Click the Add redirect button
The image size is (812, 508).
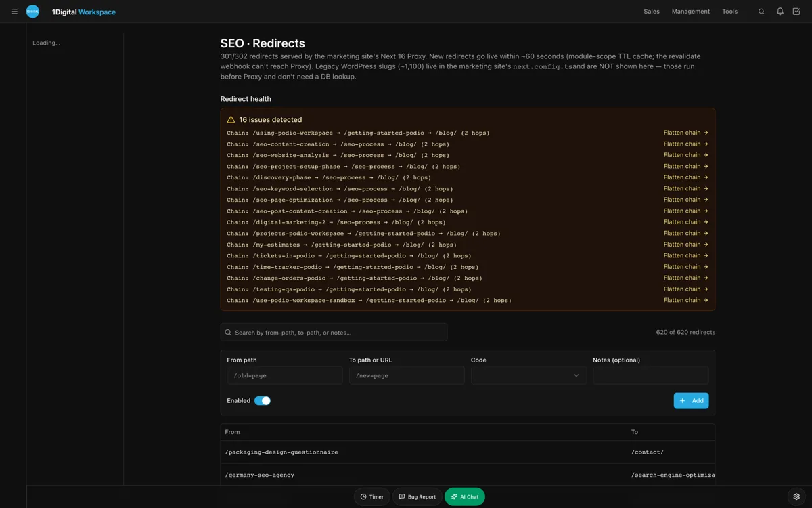coord(691,400)
